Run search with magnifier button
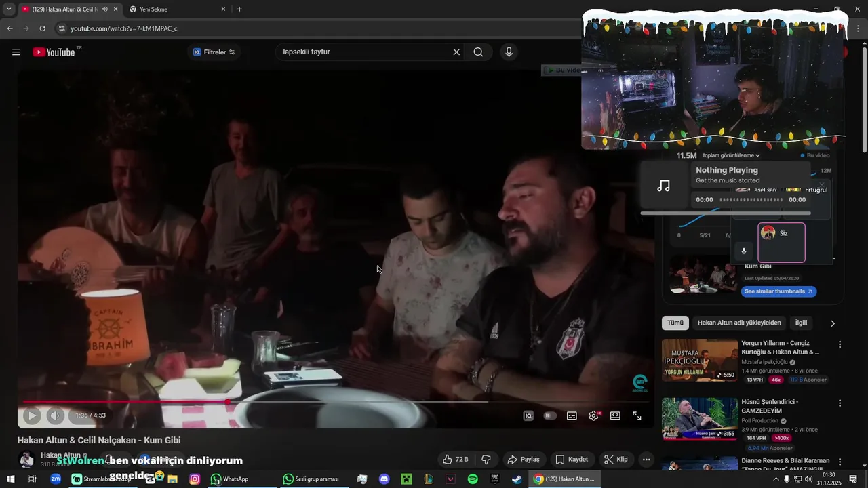Viewport: 868px width, 488px height. 478,52
